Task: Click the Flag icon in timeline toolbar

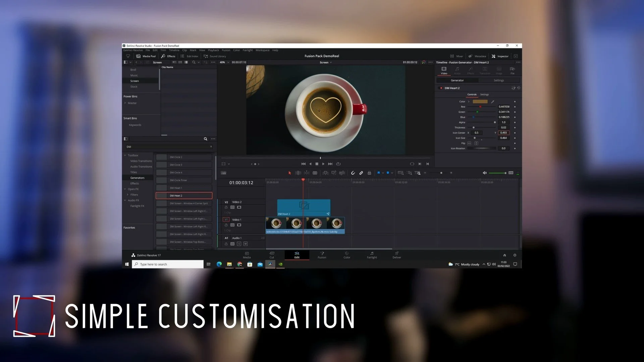Action: point(379,173)
